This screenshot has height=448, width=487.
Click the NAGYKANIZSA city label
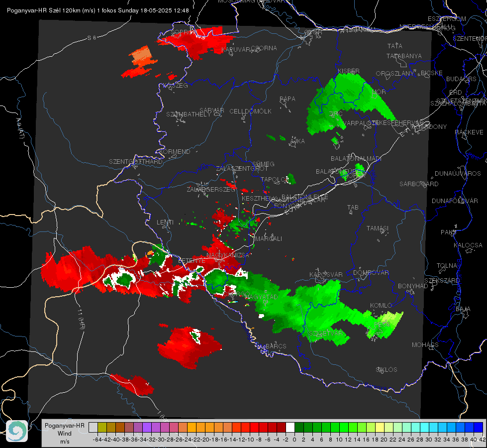tap(228, 255)
